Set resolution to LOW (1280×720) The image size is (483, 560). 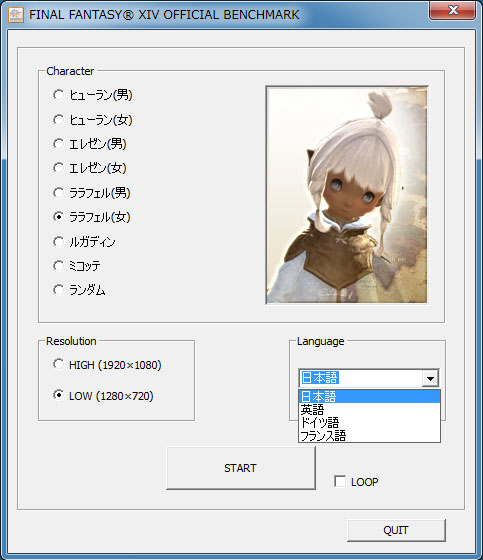point(58,395)
